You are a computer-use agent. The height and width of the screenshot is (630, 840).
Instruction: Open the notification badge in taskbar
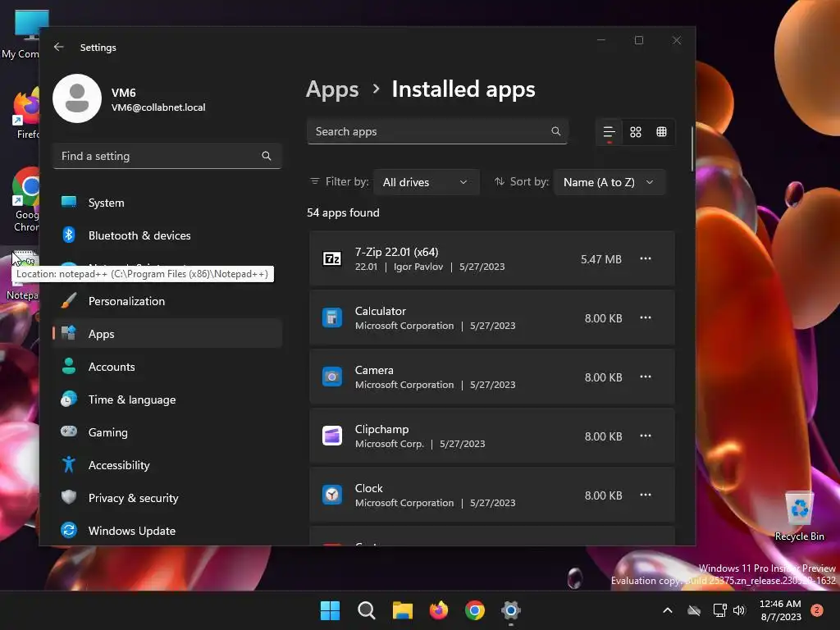pos(817,610)
